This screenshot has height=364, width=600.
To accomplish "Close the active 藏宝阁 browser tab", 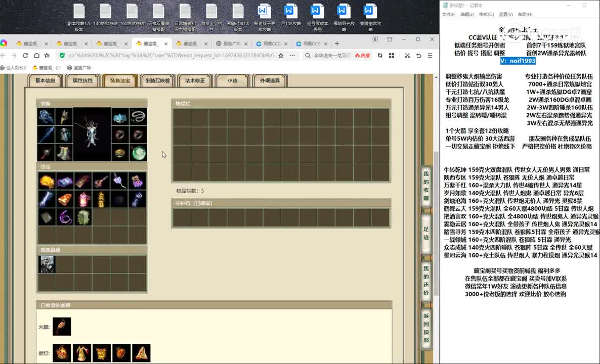I will pos(166,43).
